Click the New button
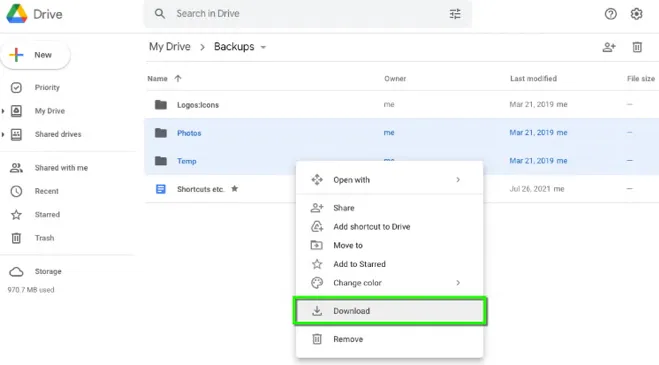659x365 pixels. [x=36, y=55]
